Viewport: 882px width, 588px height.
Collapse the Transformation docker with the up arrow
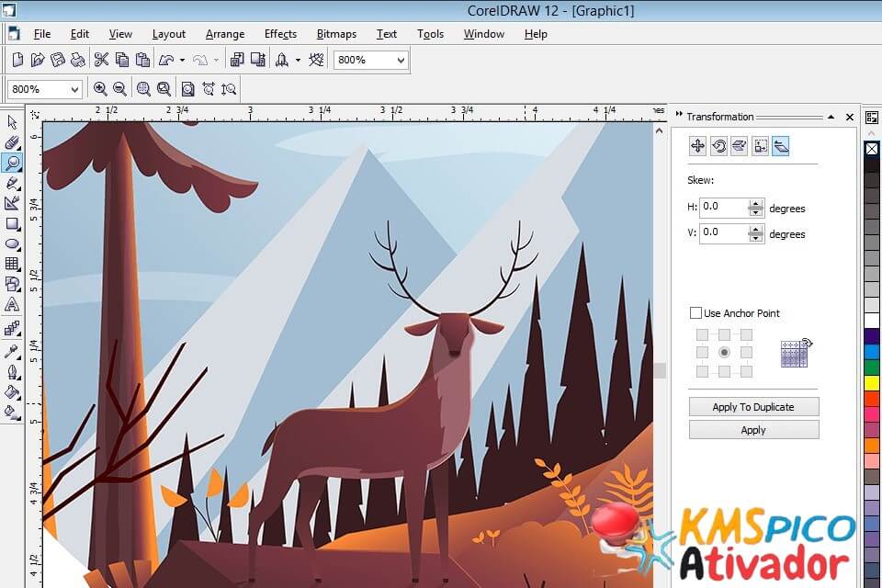click(x=831, y=117)
